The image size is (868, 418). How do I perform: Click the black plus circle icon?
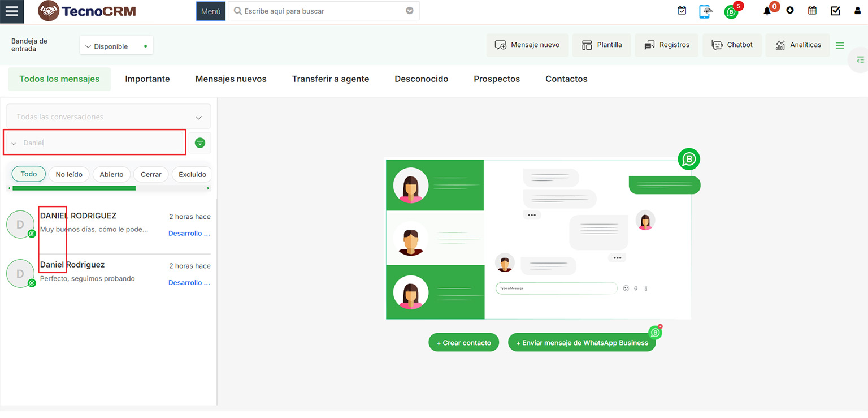(x=790, y=11)
